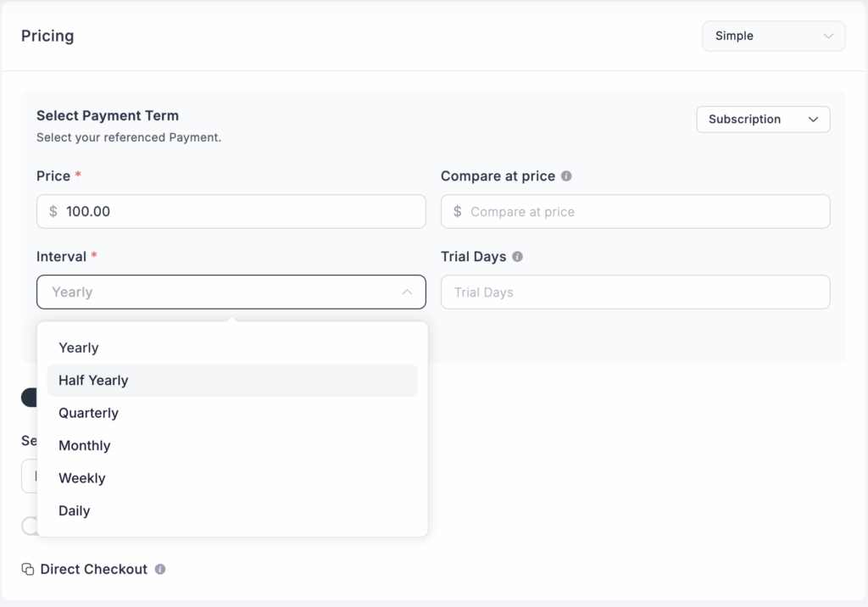This screenshot has width=868, height=607.
Task: Pick Quarterly from the interval options
Action: tap(88, 414)
